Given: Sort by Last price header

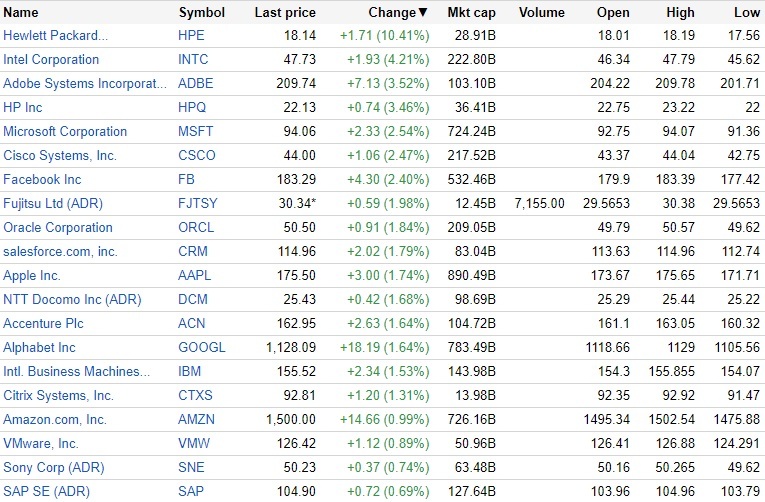Looking at the screenshot, I should coord(285,13).
